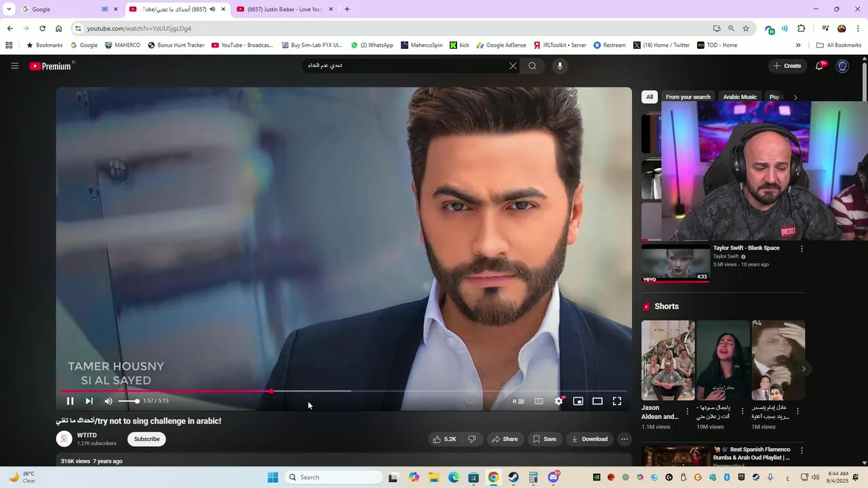Open the WhatsApp bookmark

372,45
